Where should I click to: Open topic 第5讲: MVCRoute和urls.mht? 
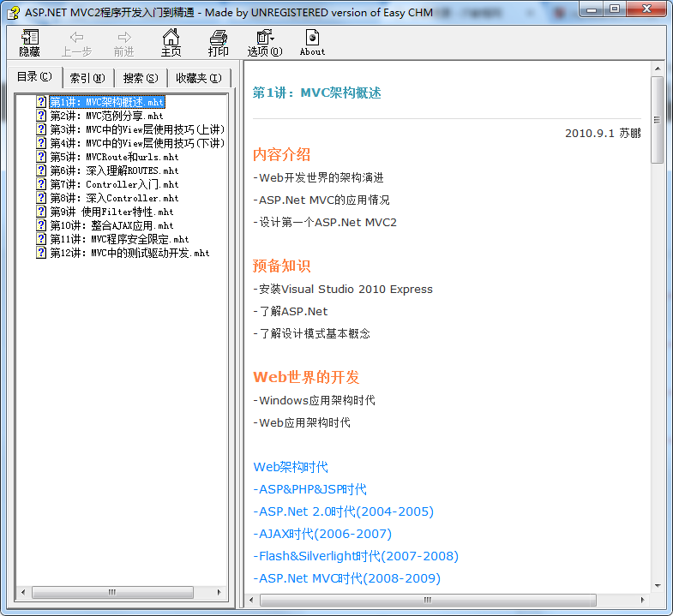click(x=114, y=157)
